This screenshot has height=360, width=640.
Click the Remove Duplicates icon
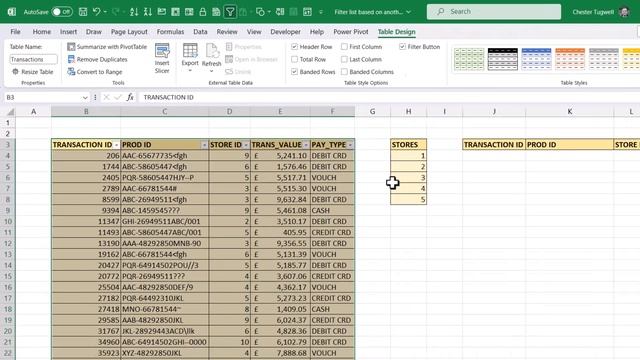(x=71, y=59)
